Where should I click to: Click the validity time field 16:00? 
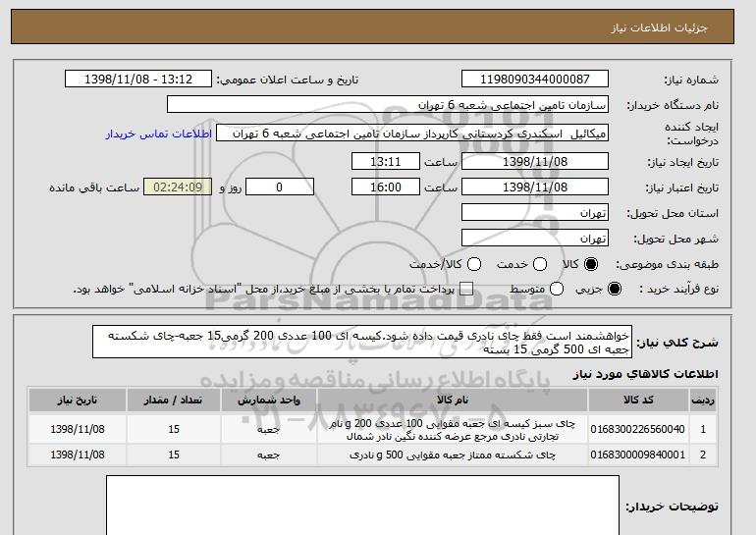(x=386, y=187)
